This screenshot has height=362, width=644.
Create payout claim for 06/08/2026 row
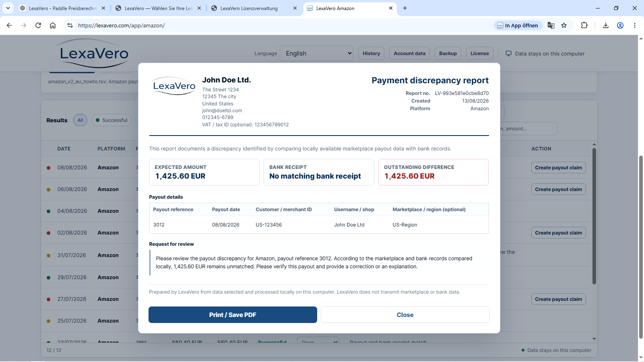(558, 189)
